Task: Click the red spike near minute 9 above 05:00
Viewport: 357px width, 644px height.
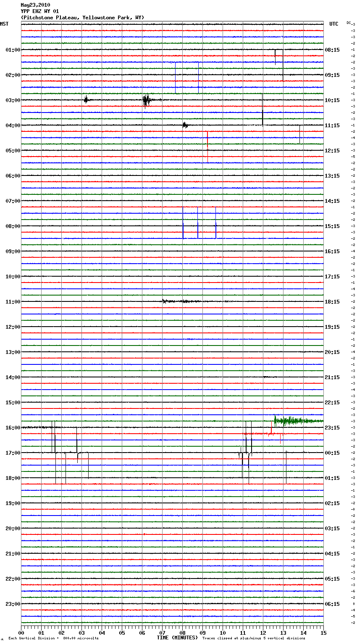Action: click(207, 147)
